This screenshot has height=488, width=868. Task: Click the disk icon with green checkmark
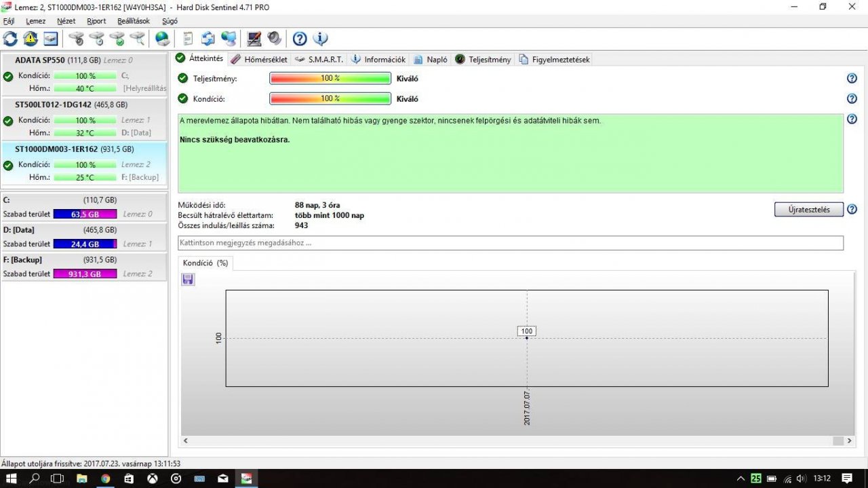(x=117, y=39)
